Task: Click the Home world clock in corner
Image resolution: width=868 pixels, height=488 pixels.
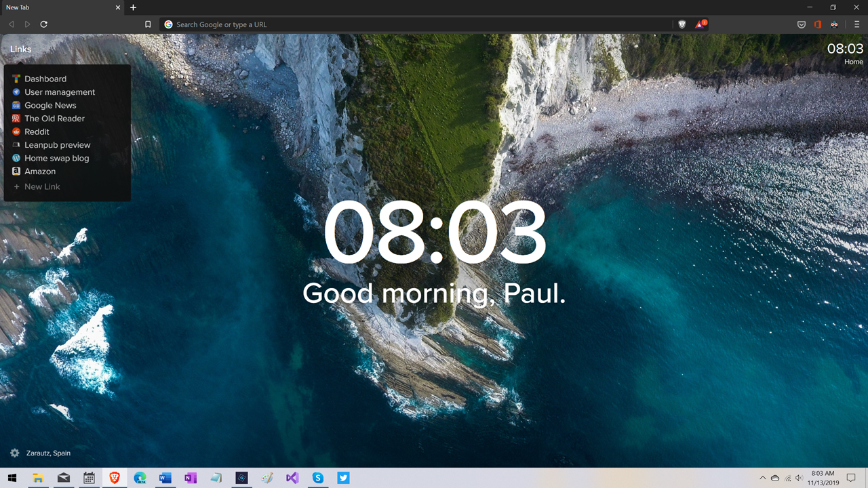Action: [845, 53]
